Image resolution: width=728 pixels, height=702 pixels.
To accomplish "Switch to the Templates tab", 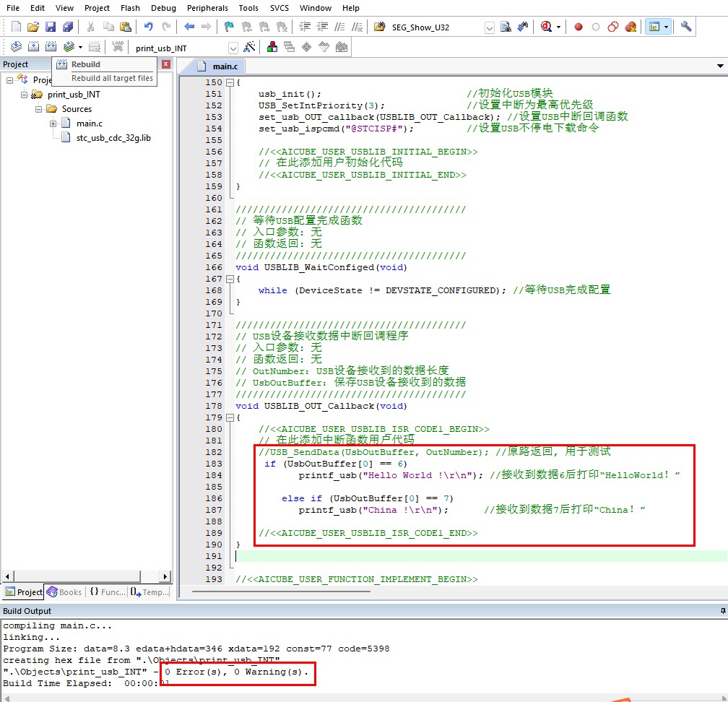I will 149,592.
